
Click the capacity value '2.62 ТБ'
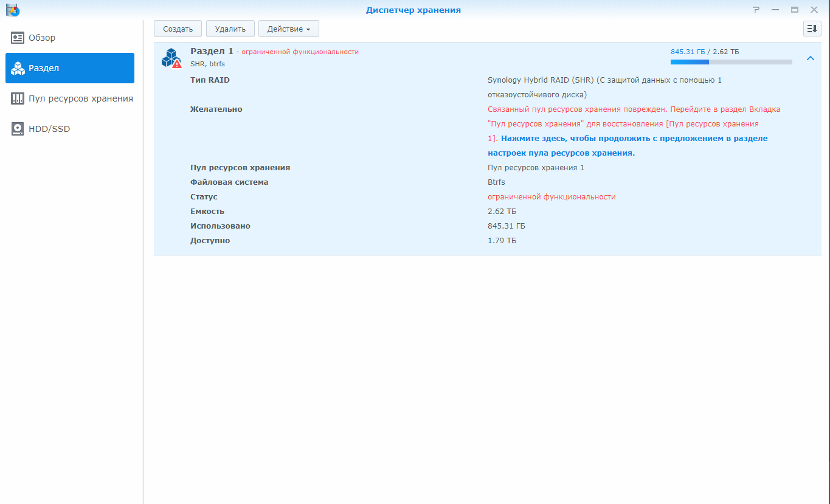click(502, 212)
